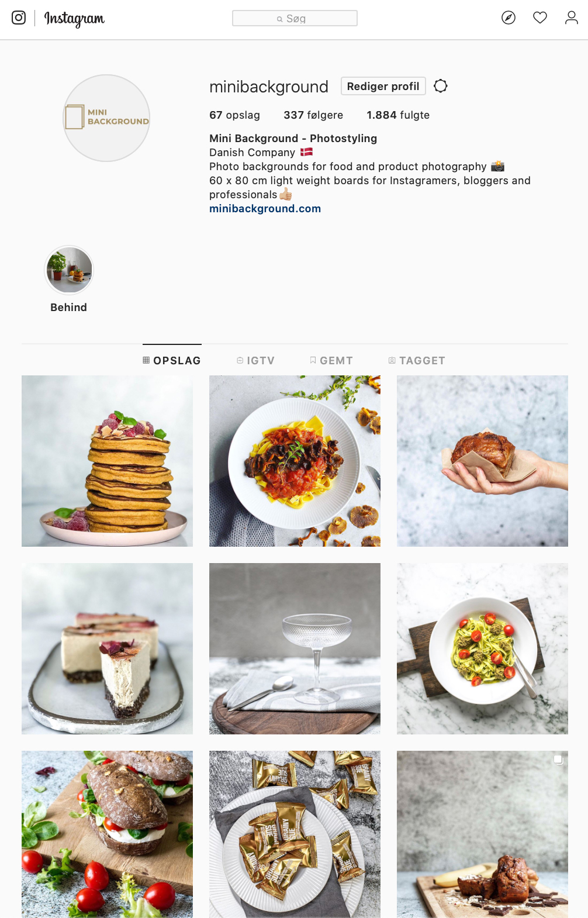The image size is (588, 918).
Task: Switch to the OPSLAG tab
Action: pyautogui.click(x=172, y=361)
